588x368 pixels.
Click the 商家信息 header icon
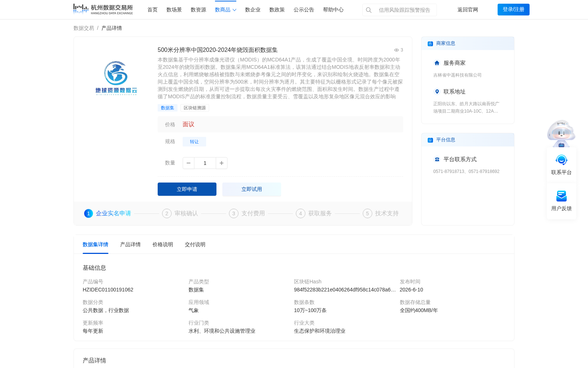pyautogui.click(x=430, y=44)
